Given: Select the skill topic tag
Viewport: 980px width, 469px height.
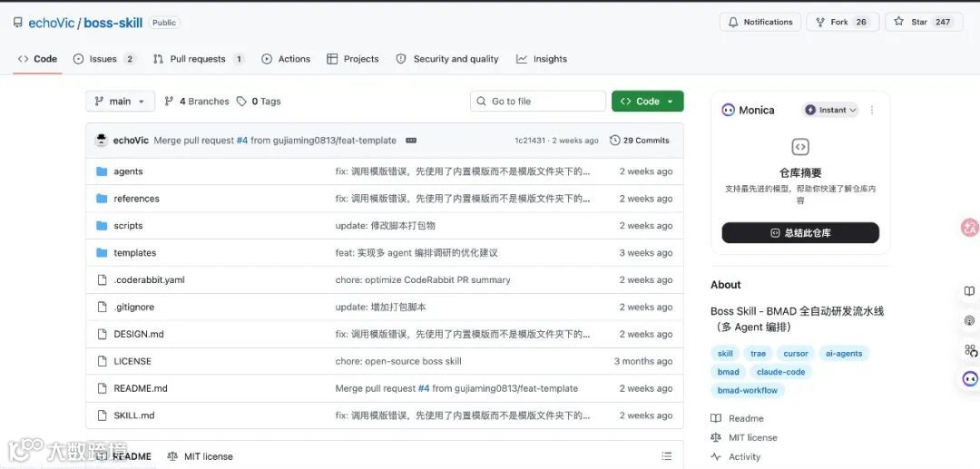Looking at the screenshot, I should coord(725,354).
